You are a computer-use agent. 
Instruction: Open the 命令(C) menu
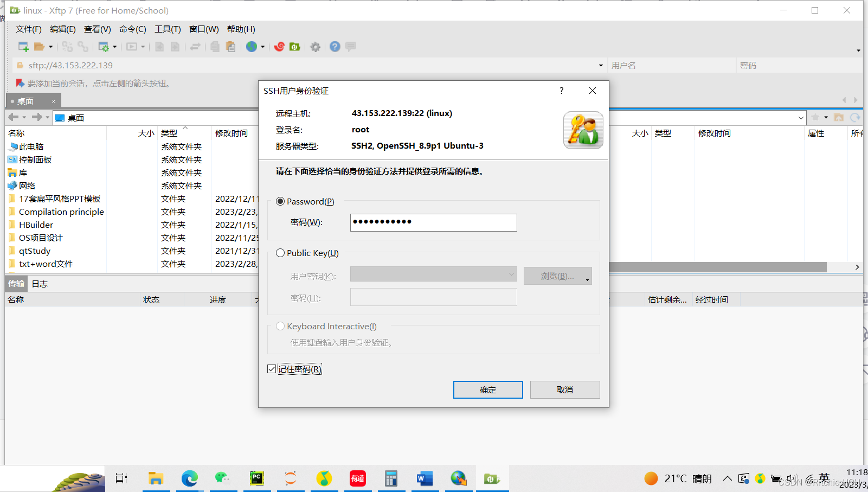tap(133, 29)
